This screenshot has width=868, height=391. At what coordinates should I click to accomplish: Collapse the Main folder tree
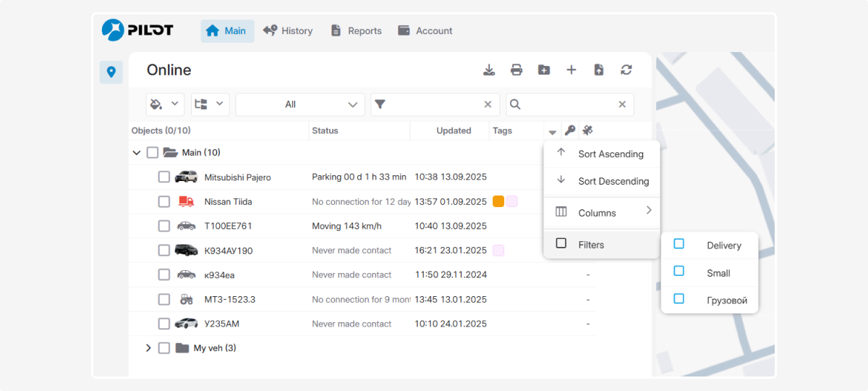(x=136, y=153)
